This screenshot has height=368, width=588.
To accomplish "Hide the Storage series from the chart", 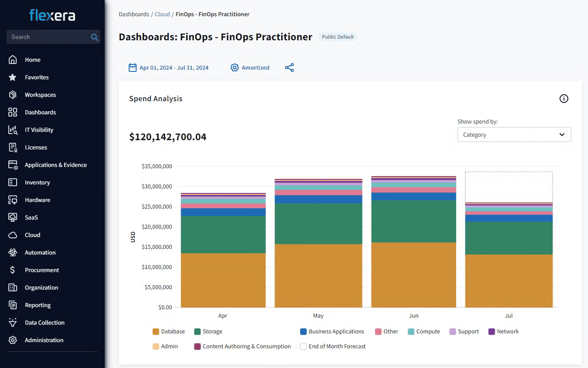I will 208,331.
